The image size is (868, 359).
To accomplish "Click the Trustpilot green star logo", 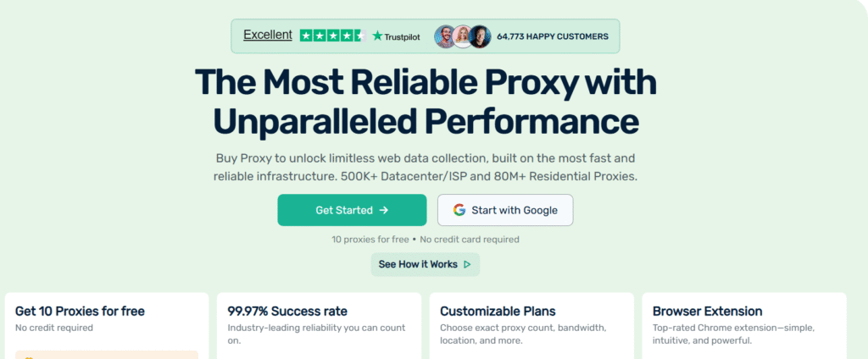I will (377, 36).
